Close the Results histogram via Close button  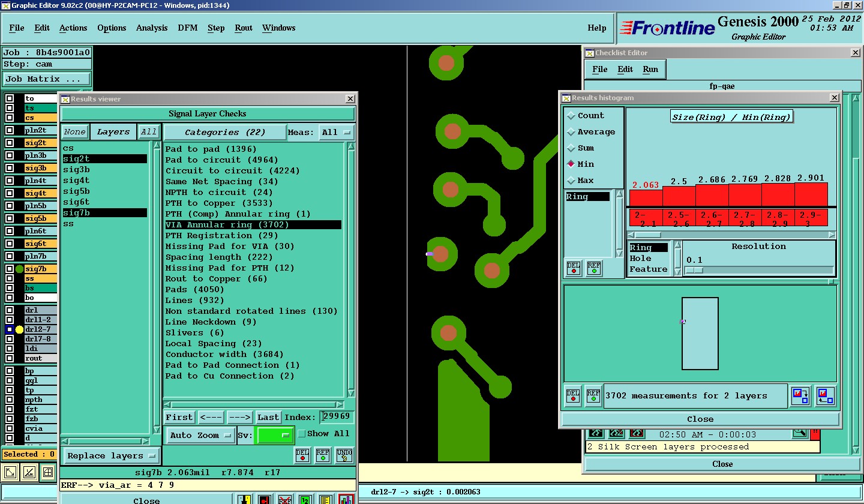point(700,419)
